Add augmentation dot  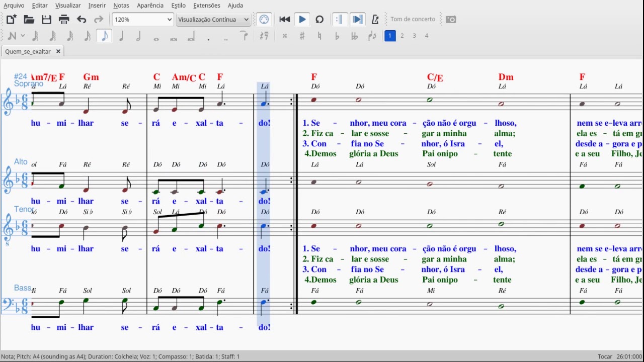[x=208, y=38]
